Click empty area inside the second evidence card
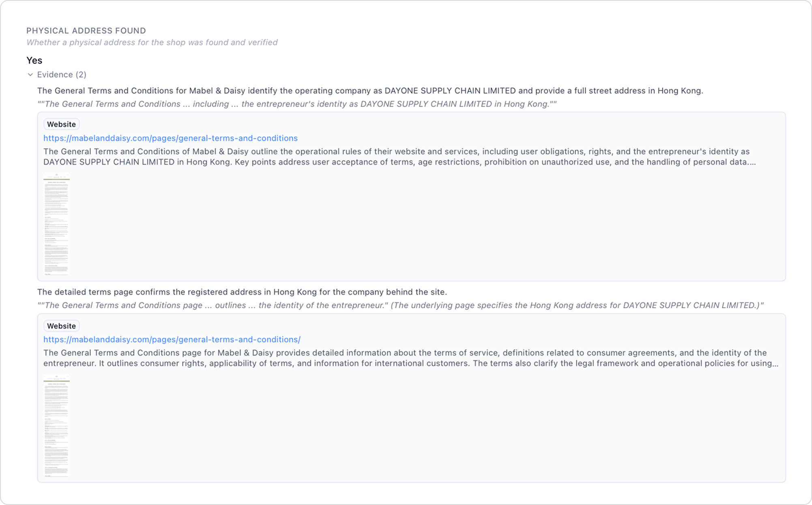812x505 pixels. [x=406, y=426]
